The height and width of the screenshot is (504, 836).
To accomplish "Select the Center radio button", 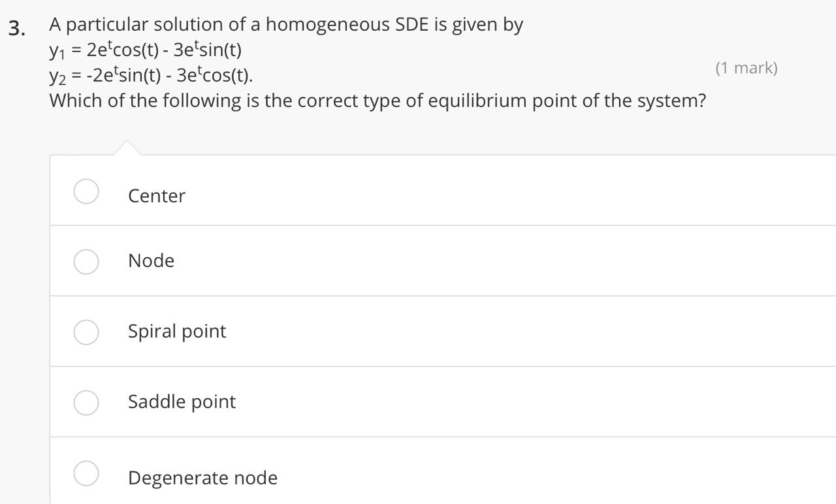I will coord(86,191).
